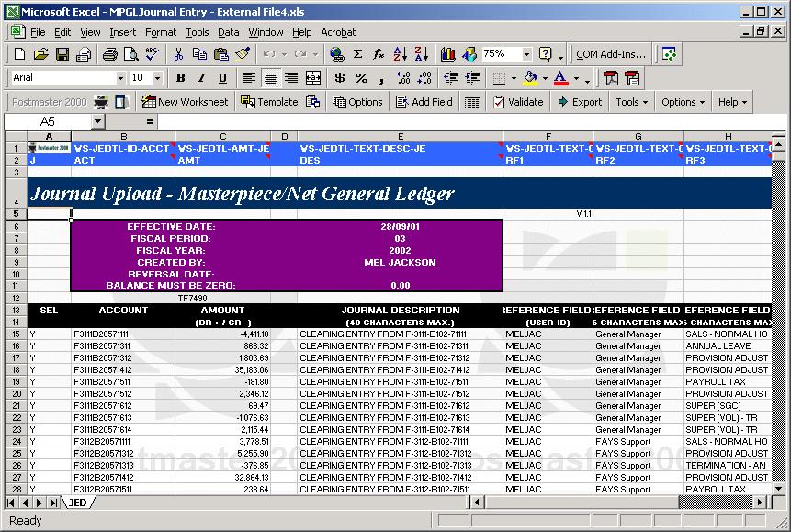Activate the Format Painter brush

point(243,54)
